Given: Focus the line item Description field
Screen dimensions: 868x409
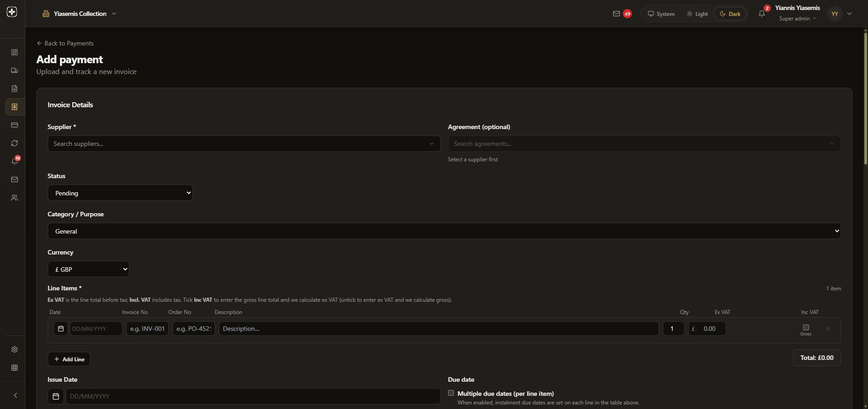Looking at the screenshot, I should tap(439, 329).
